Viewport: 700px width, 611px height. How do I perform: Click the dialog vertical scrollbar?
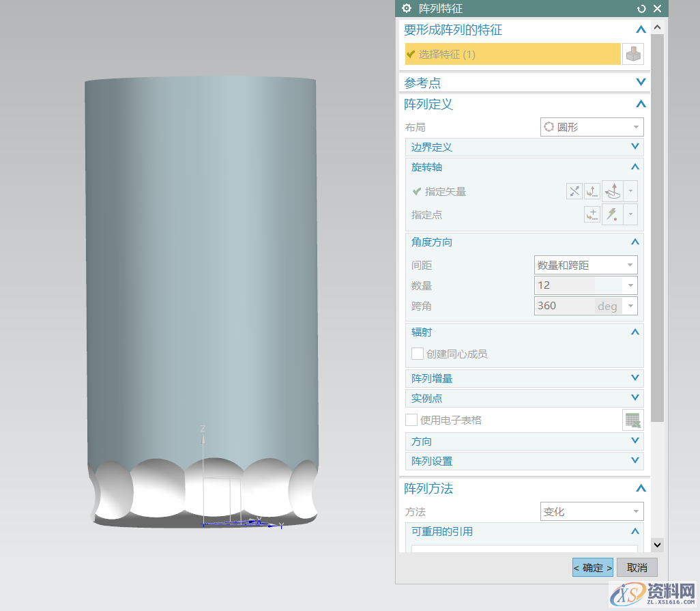click(x=657, y=225)
